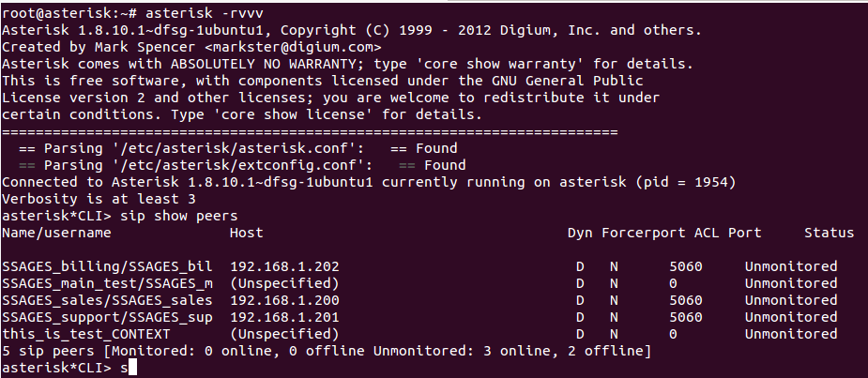868x378 pixels.
Task: Click the SSAGES_sales peer entry
Action: point(107,300)
